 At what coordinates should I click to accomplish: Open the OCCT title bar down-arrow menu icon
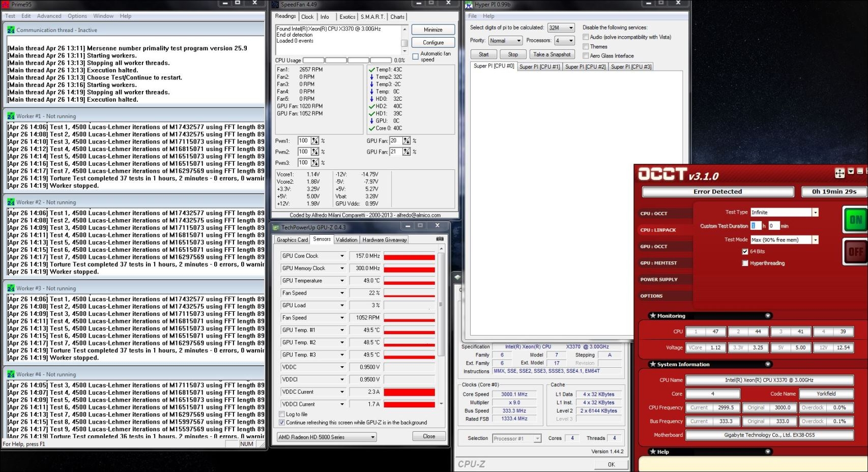851,171
